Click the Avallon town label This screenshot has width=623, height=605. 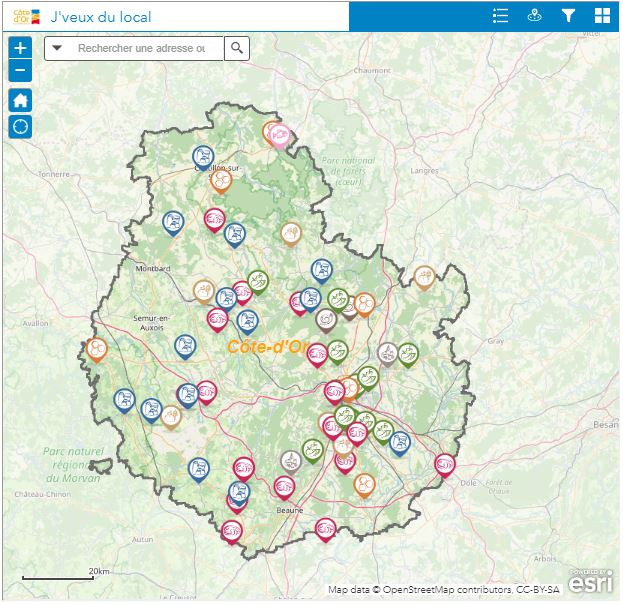click(35, 323)
